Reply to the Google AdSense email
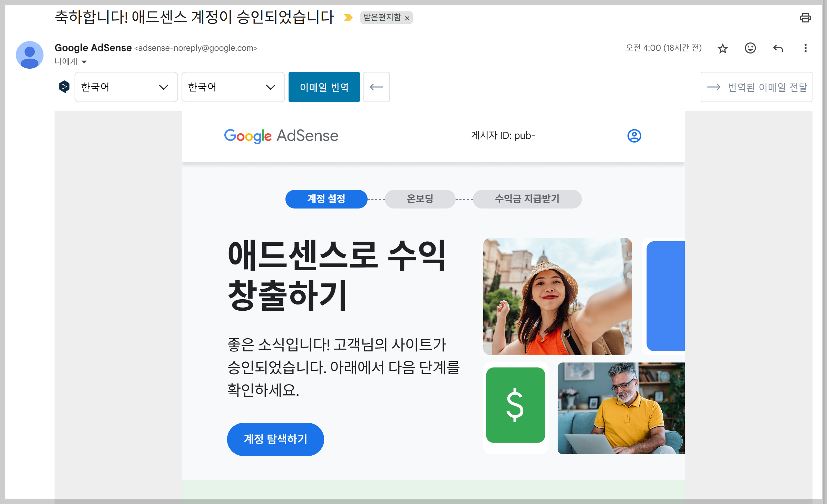Screen dimensions: 827x504 coord(778,48)
